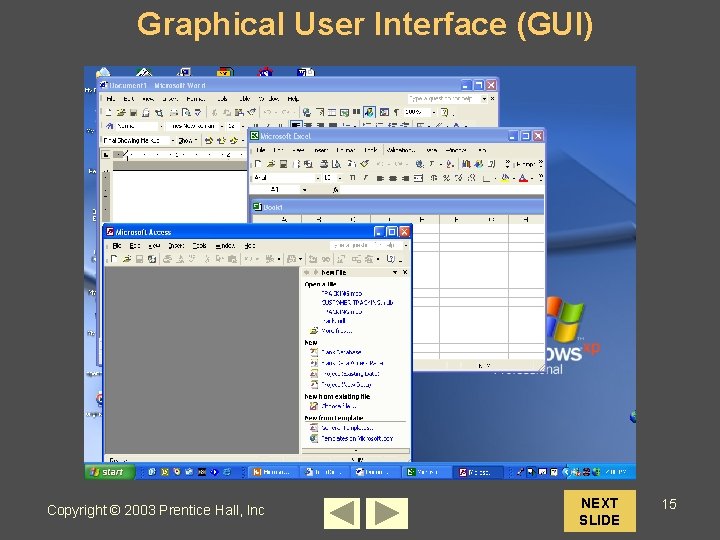Click Open folder icon in Access toolbar
This screenshot has height=540, width=720.
click(127, 259)
